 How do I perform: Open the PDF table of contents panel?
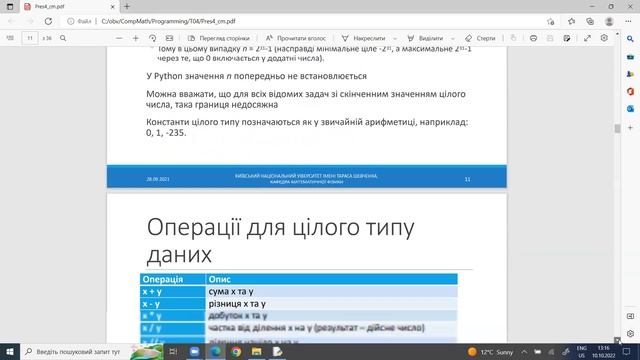[10, 38]
